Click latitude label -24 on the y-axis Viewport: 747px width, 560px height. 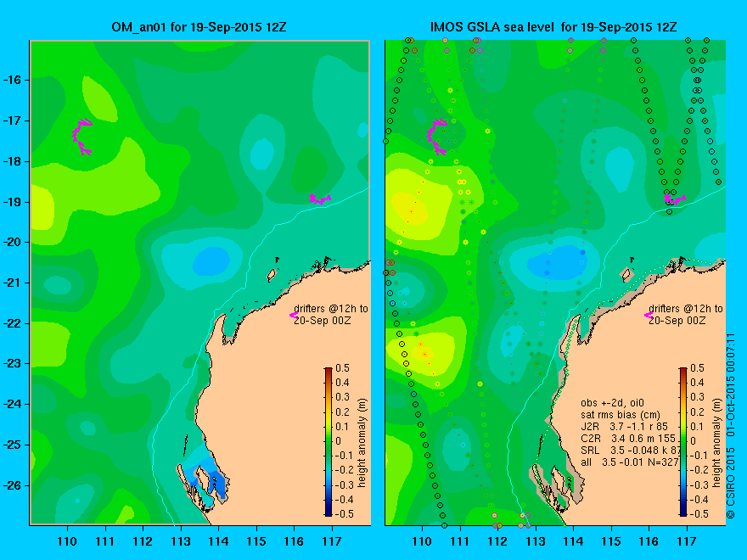(x=12, y=404)
